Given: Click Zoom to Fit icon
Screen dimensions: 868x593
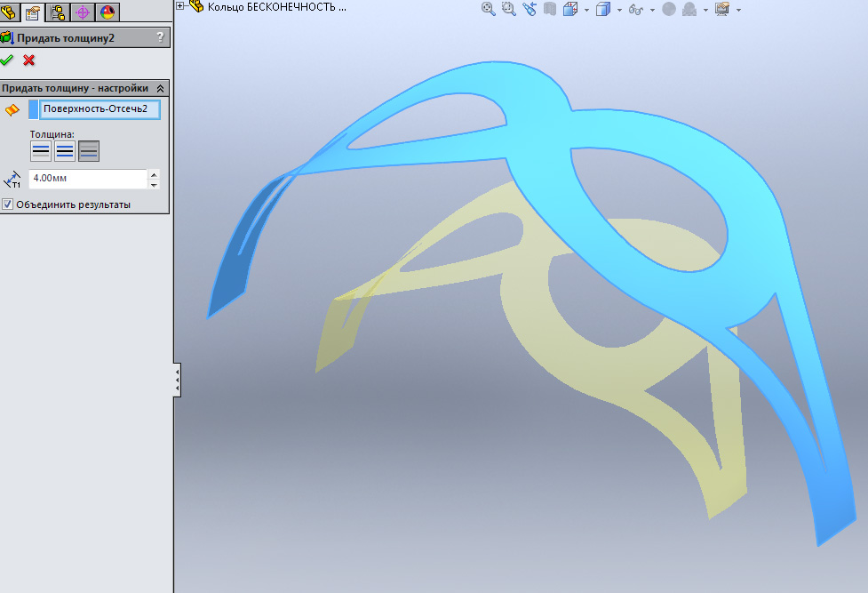Looking at the screenshot, I should coord(488,9).
